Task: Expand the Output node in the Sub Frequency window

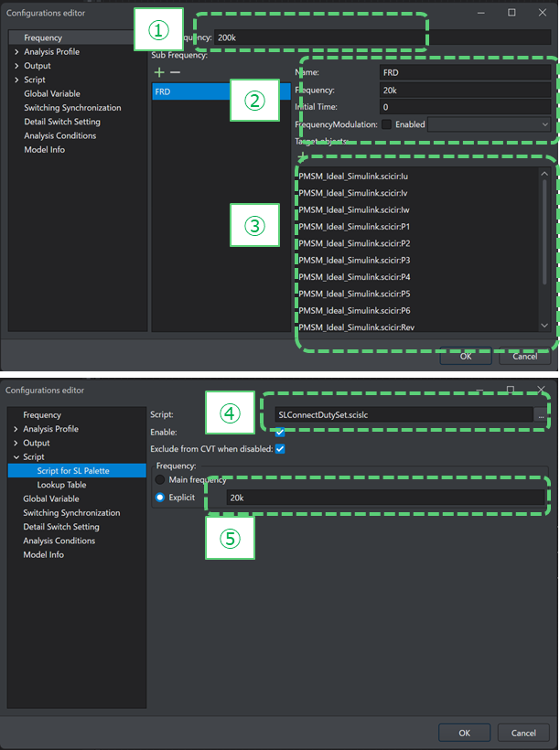Action: tap(16, 66)
